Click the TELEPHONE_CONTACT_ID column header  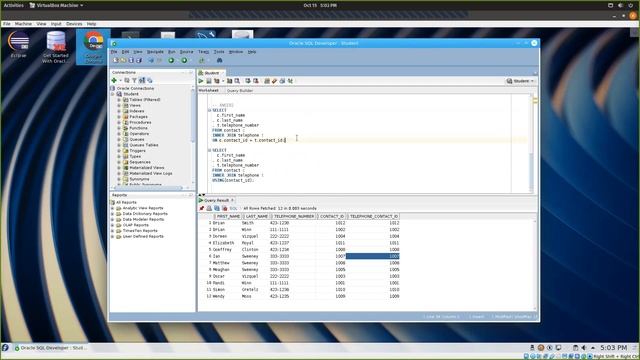373,216
